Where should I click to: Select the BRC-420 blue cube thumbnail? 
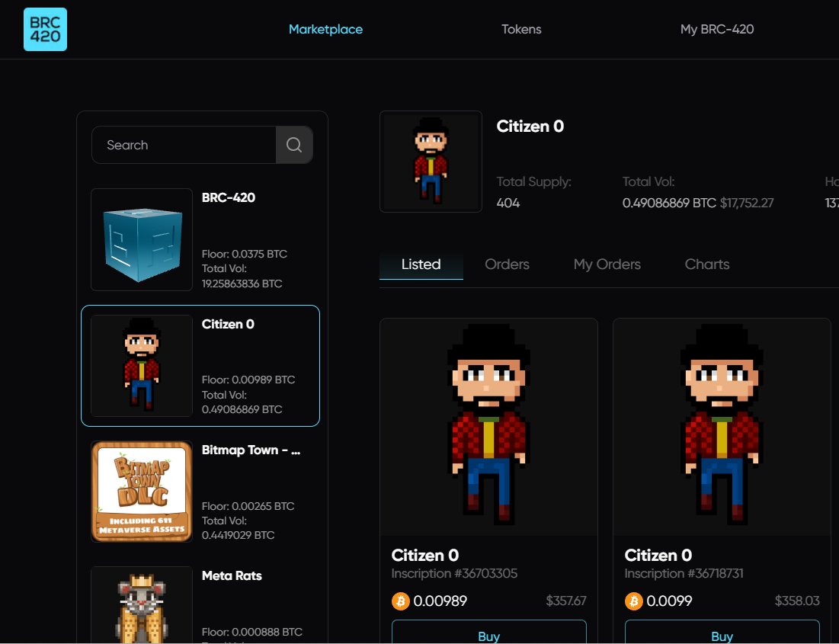click(x=142, y=240)
